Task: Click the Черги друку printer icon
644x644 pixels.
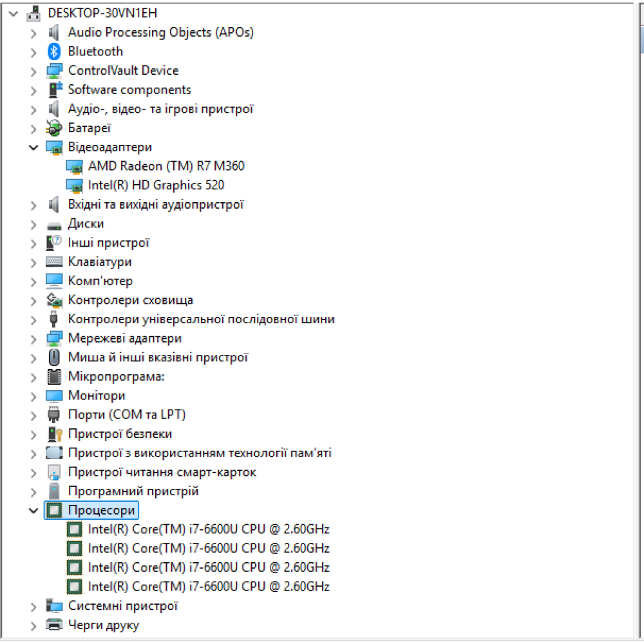Action: 54,625
